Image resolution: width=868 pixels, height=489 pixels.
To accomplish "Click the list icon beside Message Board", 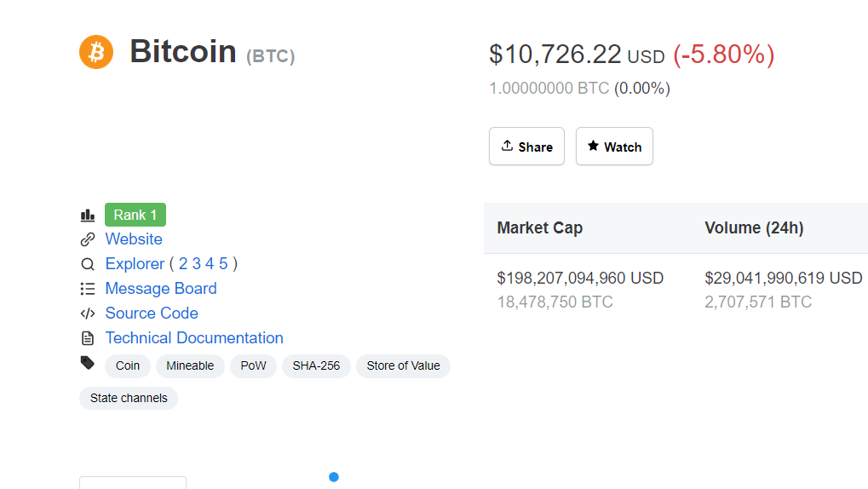I will tap(88, 289).
